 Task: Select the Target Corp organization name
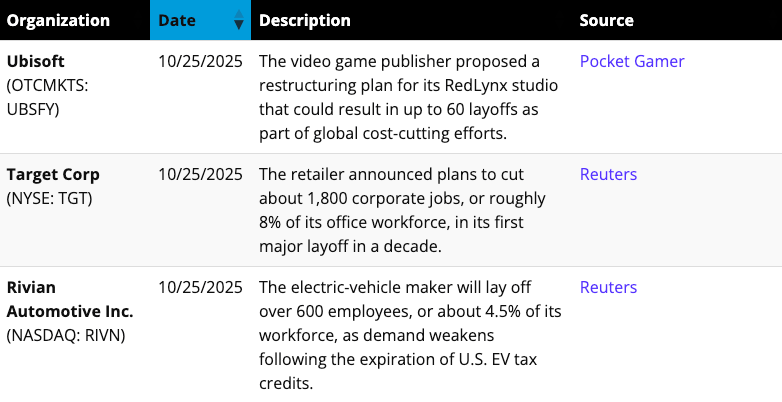pos(53,174)
